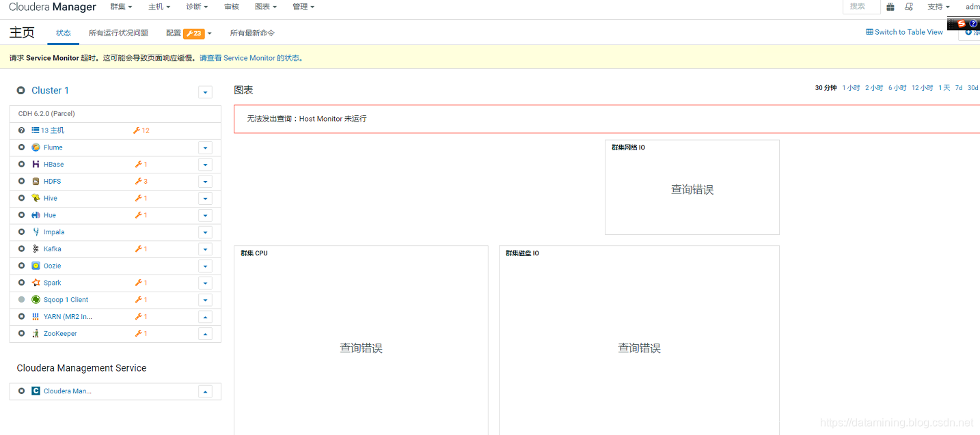980x435 pixels.
Task: Open Impala actions dropdown arrow
Action: pyautogui.click(x=205, y=232)
